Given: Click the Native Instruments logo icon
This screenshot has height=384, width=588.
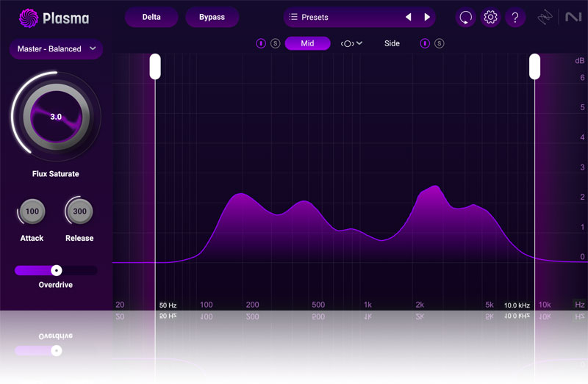Looking at the screenshot, I should coord(573,18).
